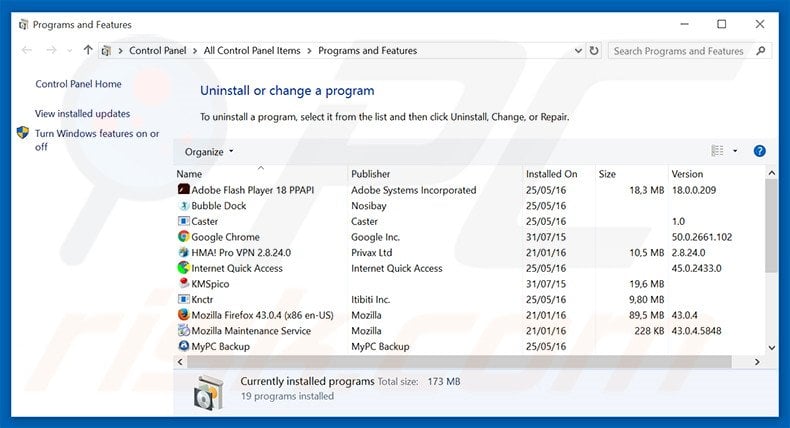The image size is (790, 428).
Task: Click the horizontal scrollbar left arrow
Action: tap(180, 361)
